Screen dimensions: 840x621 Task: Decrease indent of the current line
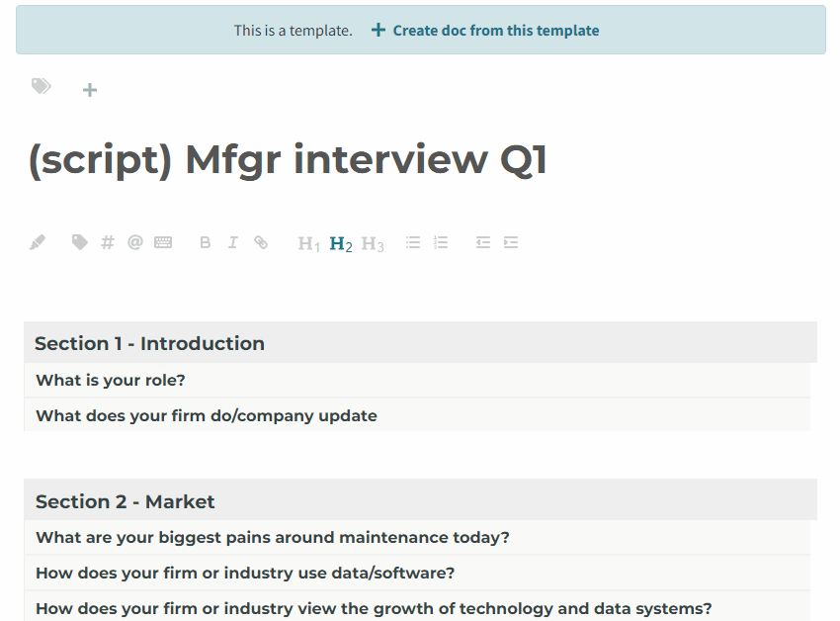[483, 242]
